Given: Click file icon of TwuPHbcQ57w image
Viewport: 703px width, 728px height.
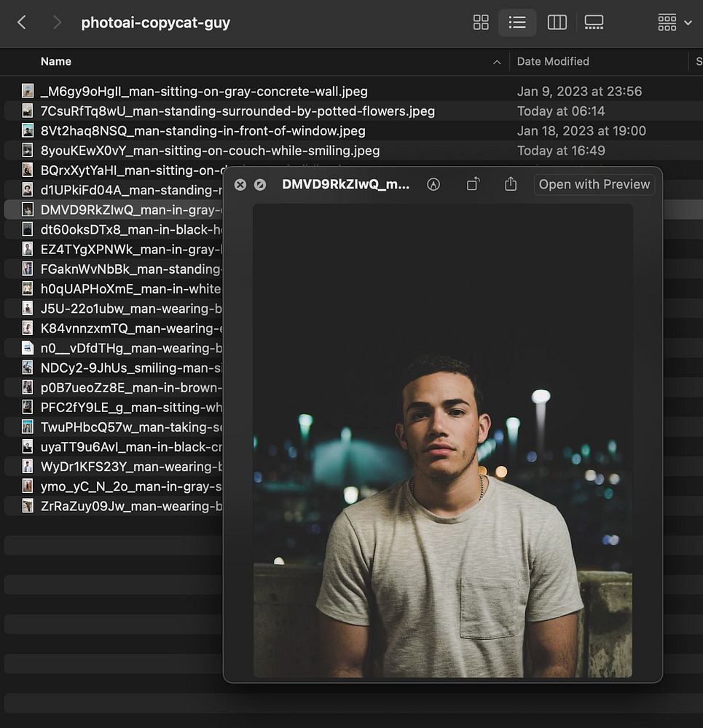Looking at the screenshot, I should point(28,426).
